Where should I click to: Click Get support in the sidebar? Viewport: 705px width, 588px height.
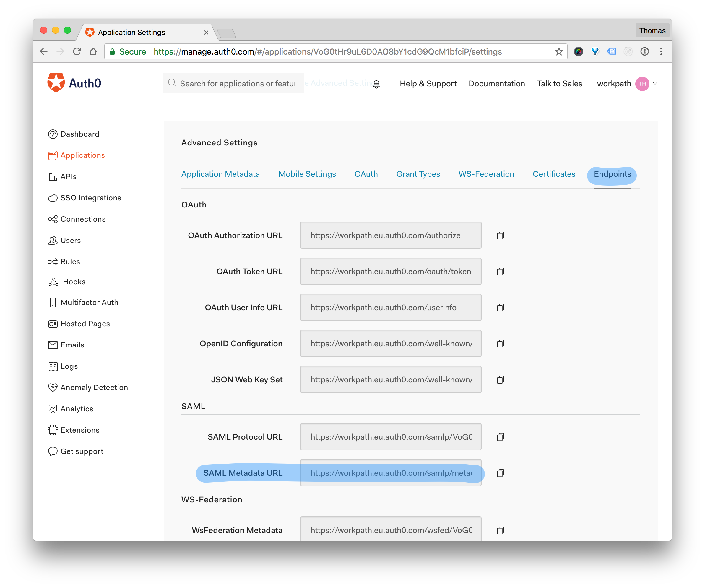pos(76,451)
